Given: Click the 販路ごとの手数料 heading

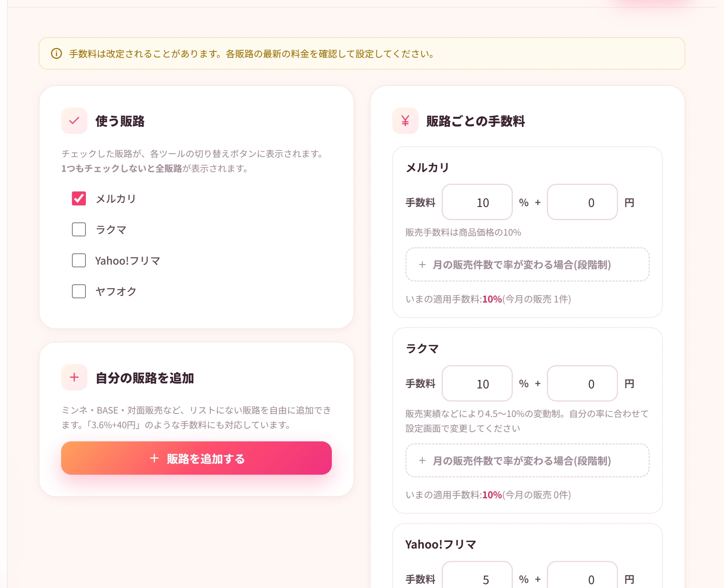Looking at the screenshot, I should tap(475, 121).
